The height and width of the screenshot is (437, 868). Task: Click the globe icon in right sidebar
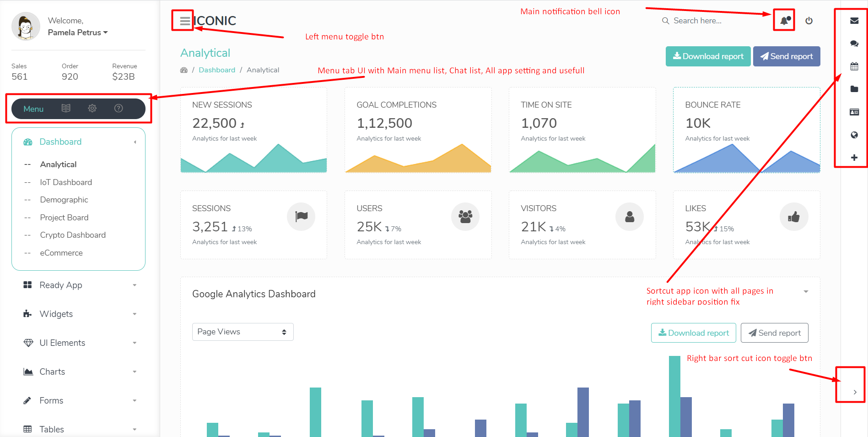[854, 135]
